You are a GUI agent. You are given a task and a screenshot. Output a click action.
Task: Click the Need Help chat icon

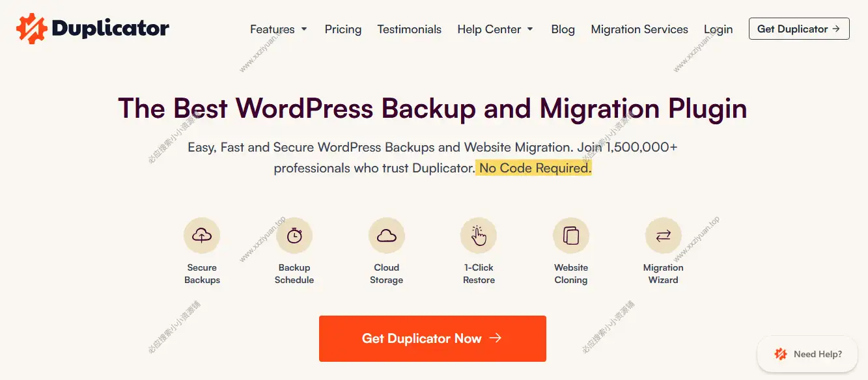pyautogui.click(x=779, y=354)
